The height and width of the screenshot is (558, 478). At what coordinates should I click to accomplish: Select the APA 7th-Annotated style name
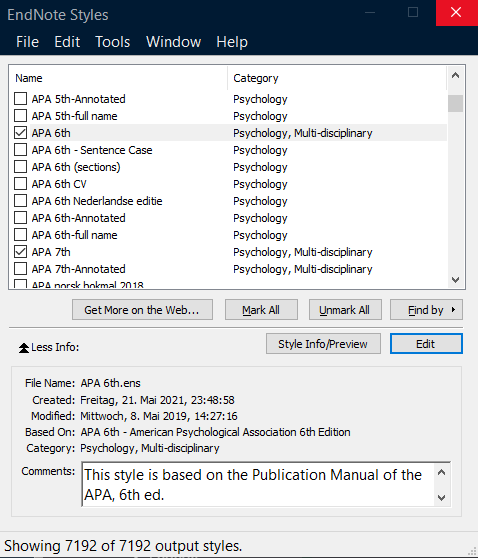(78, 269)
